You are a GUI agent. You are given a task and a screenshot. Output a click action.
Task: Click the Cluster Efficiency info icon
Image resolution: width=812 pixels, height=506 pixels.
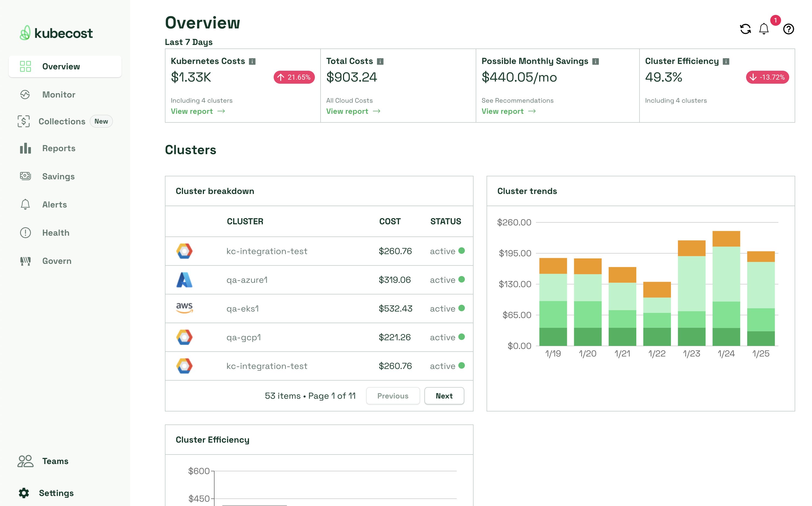click(726, 61)
